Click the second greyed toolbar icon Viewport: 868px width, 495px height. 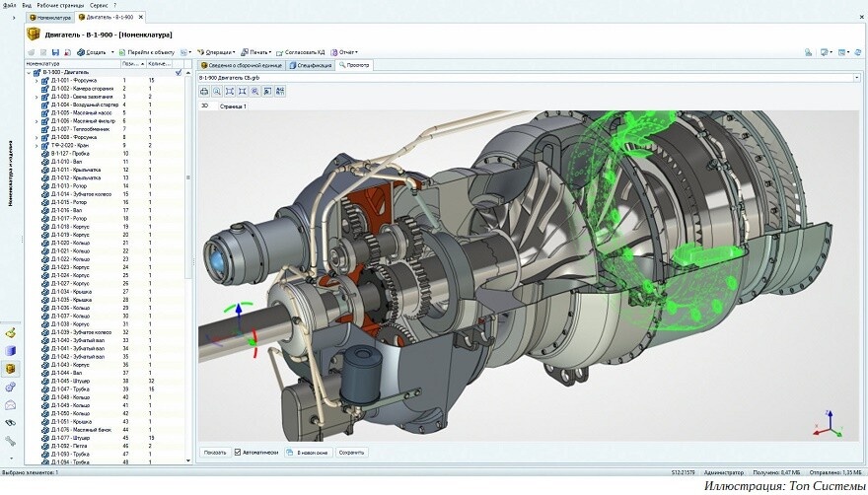pos(43,52)
